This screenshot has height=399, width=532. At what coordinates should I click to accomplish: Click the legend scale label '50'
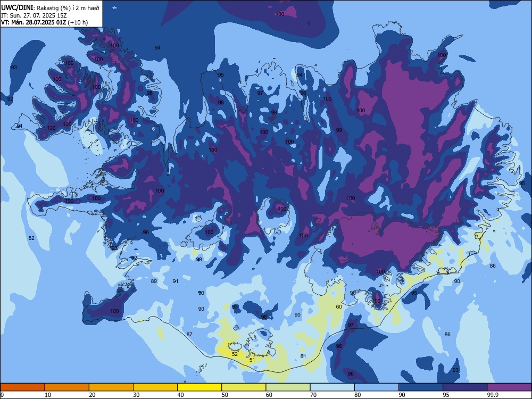tap(225, 395)
